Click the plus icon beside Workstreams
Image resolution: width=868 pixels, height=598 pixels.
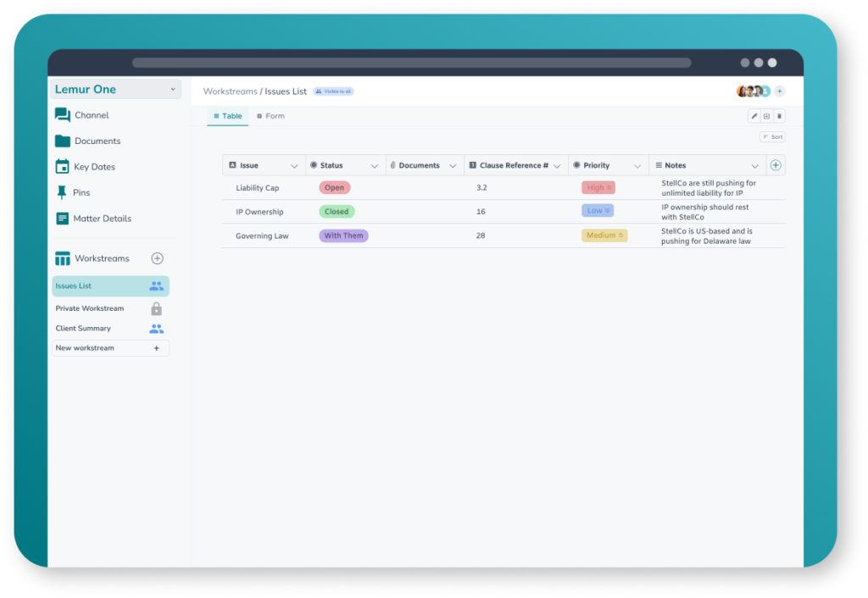157,258
